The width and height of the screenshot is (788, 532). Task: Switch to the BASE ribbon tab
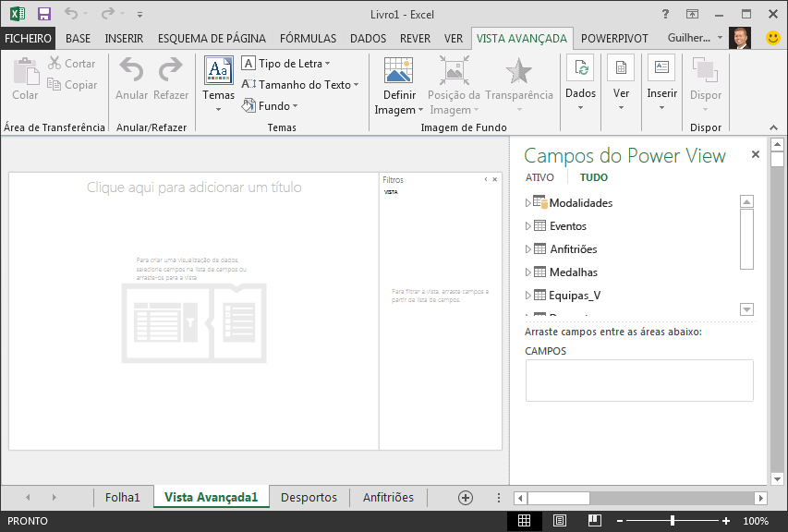coord(78,39)
